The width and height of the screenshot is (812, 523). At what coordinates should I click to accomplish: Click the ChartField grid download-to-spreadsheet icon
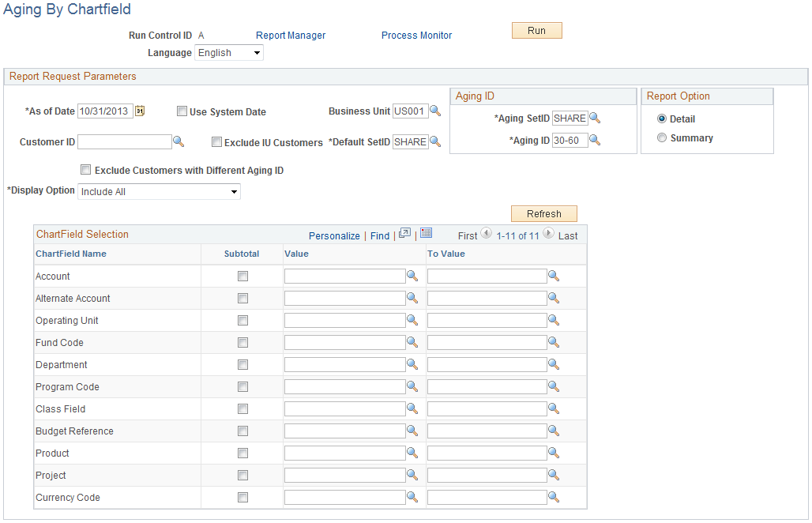point(427,233)
